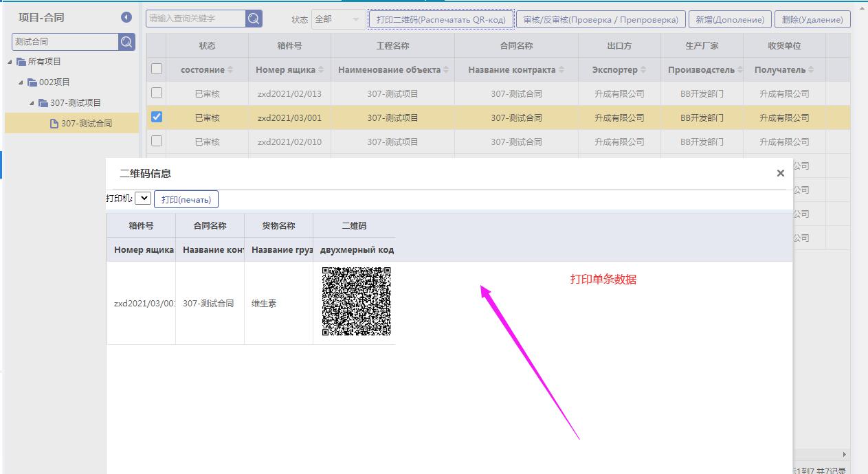Open the status dropdown showing 全部
868x474 pixels.
click(x=338, y=19)
